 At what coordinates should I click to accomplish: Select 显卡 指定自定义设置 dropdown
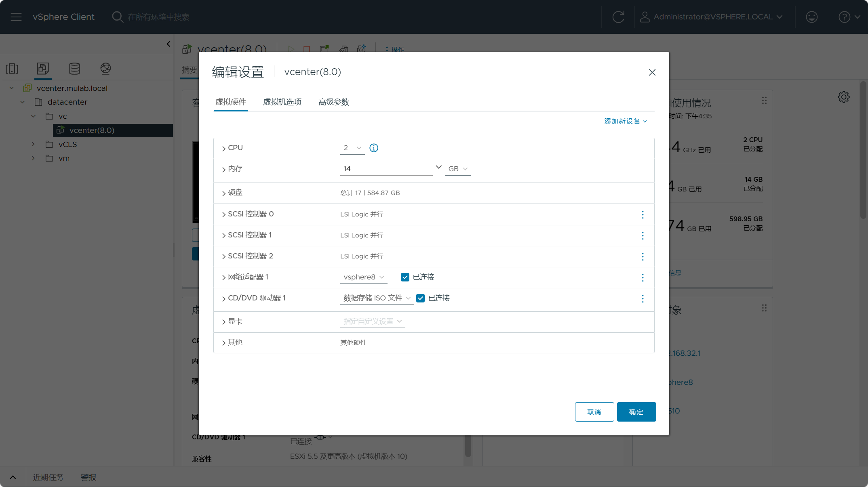371,321
